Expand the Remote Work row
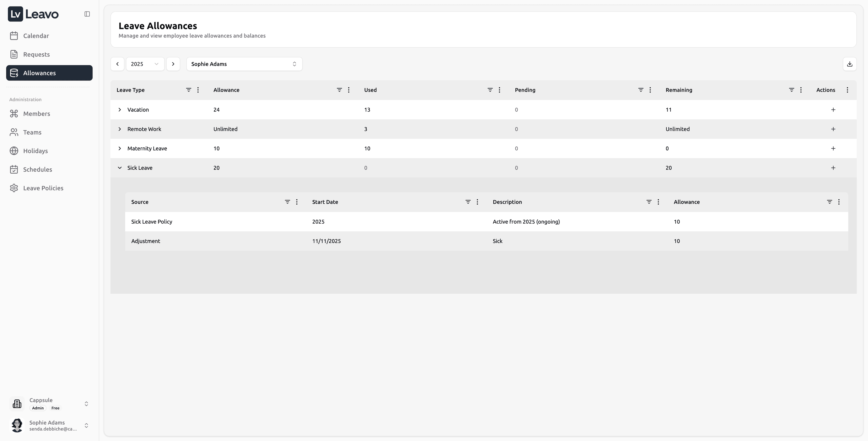This screenshot has height=441, width=868. (x=120, y=129)
